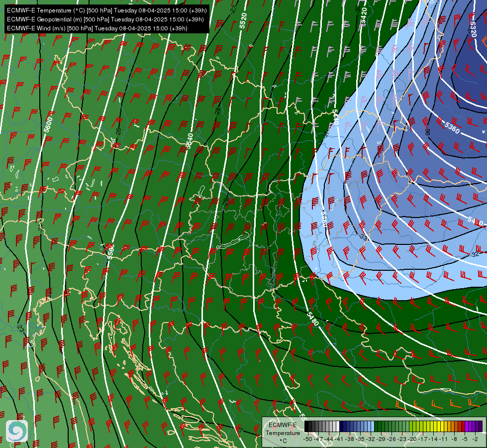Screen dimensions: 487x448
Task: Click the 5480 geopotential contour label
Action: (312, 319)
